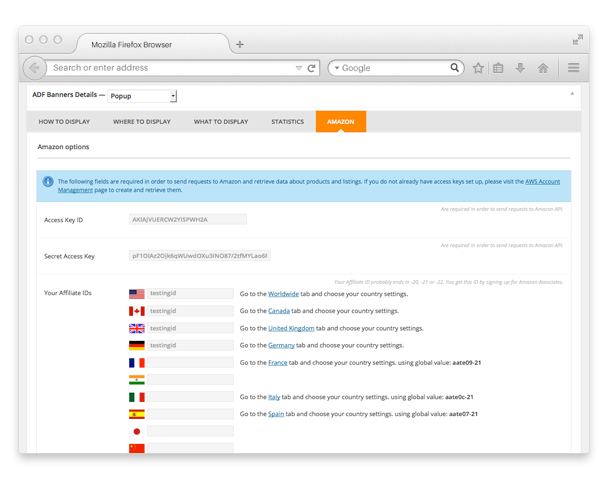Click the empty Spain affiliate ID field

point(190,414)
